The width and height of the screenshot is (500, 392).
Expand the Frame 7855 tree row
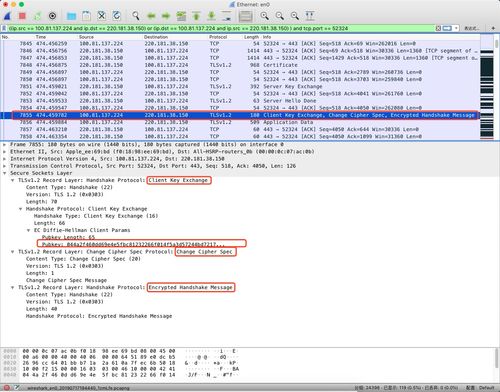coord(5,145)
